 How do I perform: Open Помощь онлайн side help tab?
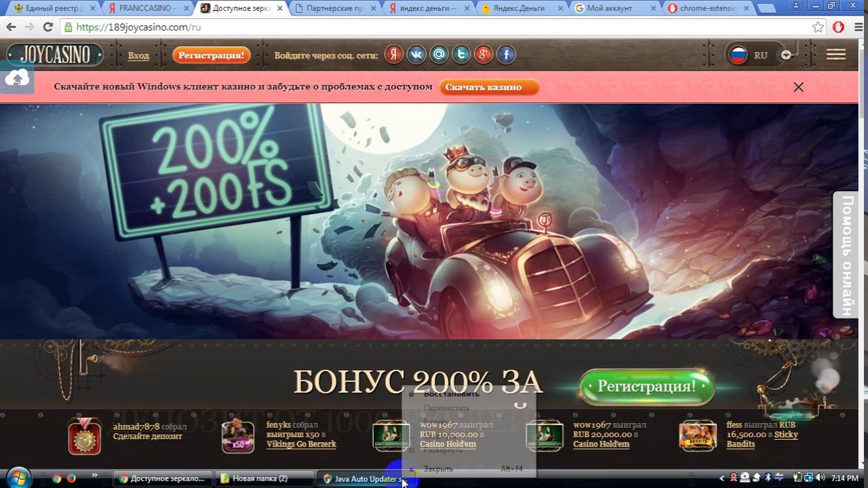846,255
